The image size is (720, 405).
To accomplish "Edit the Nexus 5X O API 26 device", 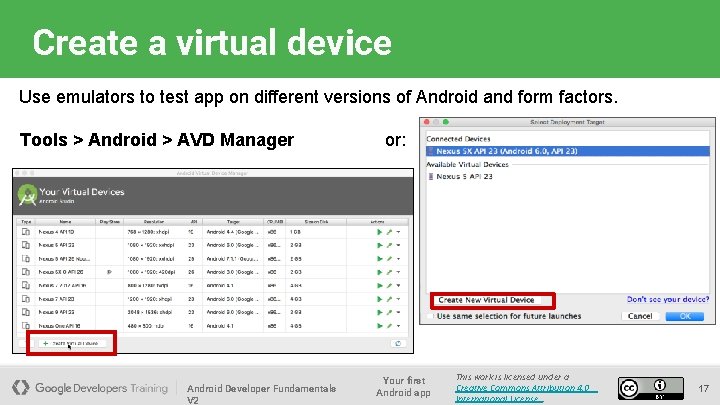I will point(389,272).
